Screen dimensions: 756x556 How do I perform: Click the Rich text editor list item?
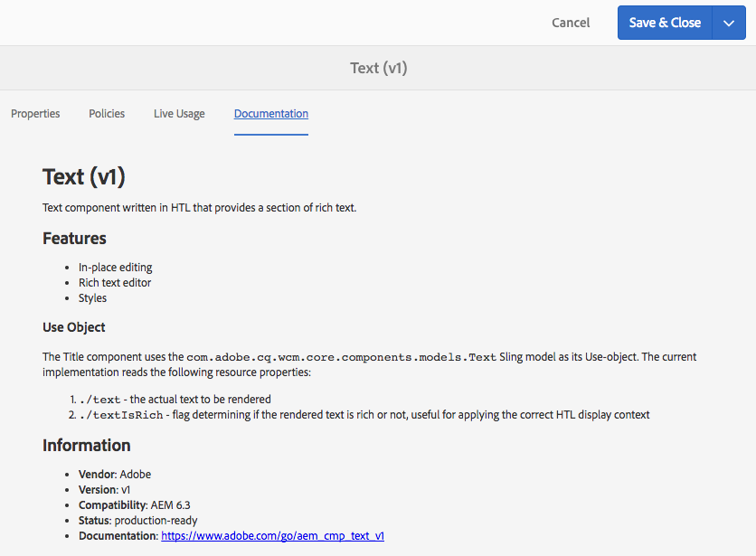pos(115,283)
